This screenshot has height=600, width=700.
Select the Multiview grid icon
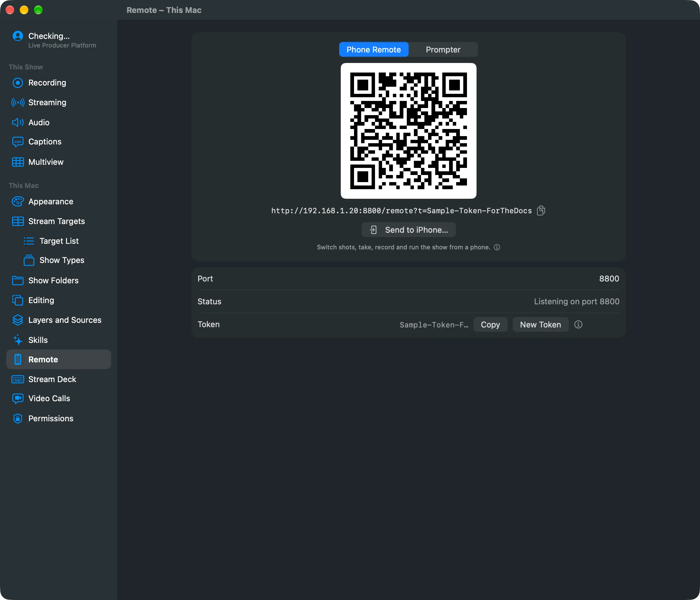pyautogui.click(x=18, y=162)
